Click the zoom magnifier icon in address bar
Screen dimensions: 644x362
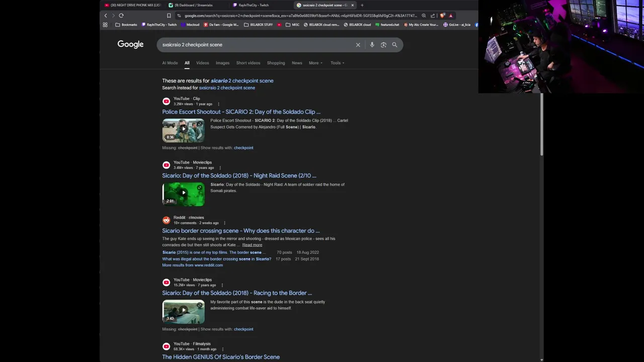[x=424, y=16]
